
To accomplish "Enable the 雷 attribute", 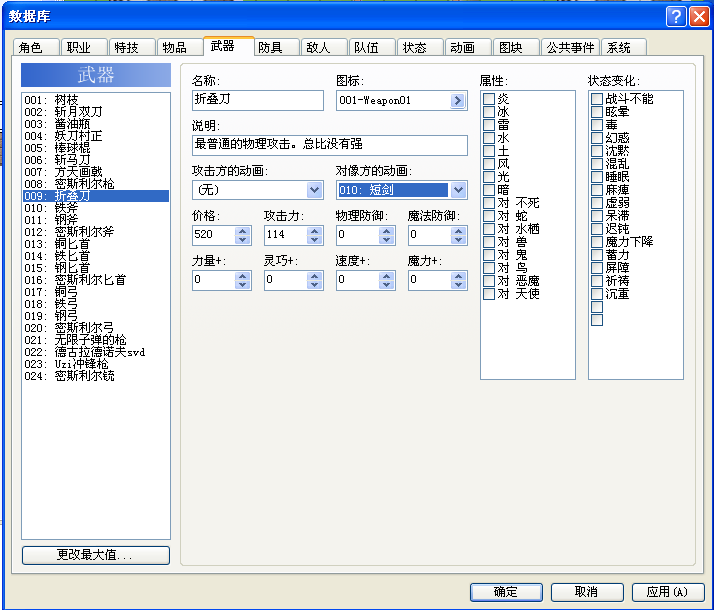I will pos(489,125).
